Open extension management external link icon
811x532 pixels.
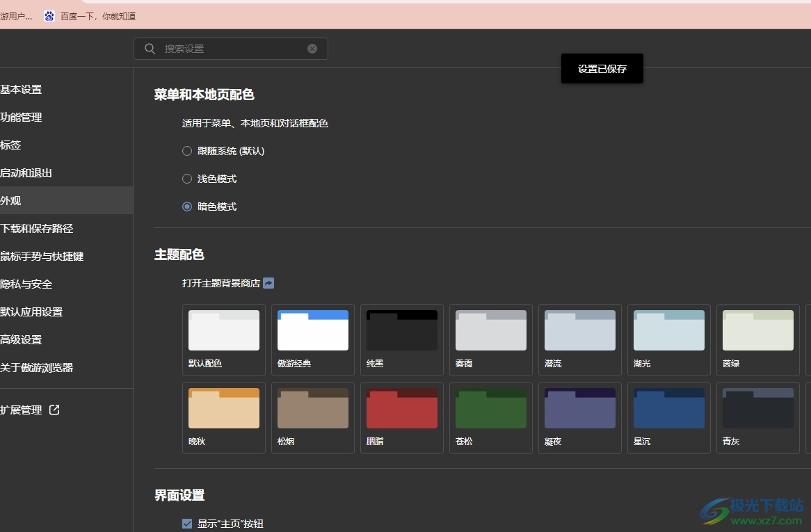pyautogui.click(x=54, y=410)
